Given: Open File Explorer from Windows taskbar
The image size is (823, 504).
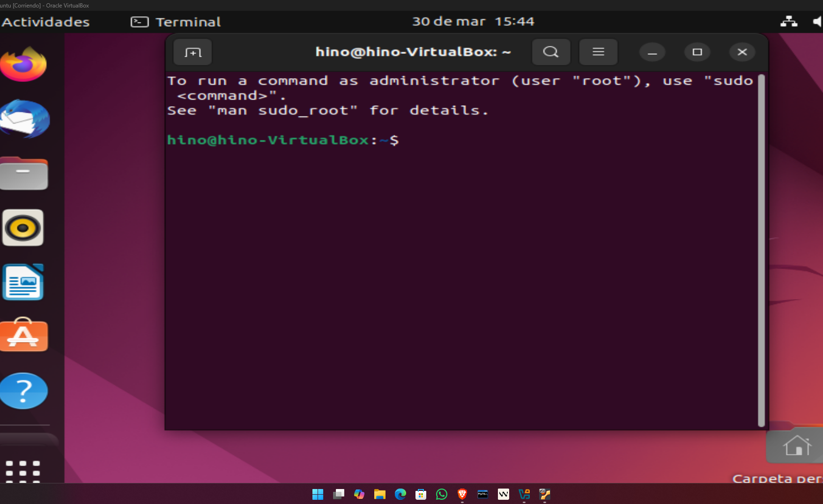Looking at the screenshot, I should [x=380, y=494].
